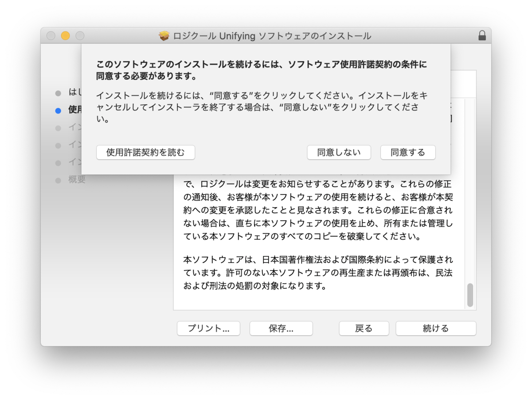The width and height of the screenshot is (532, 400).
Task: Click the yellow minimize window button
Action: [66, 36]
